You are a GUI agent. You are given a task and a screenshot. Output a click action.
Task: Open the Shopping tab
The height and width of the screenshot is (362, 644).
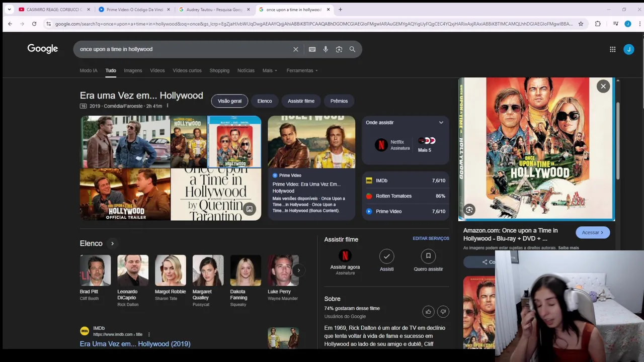[219, 70]
